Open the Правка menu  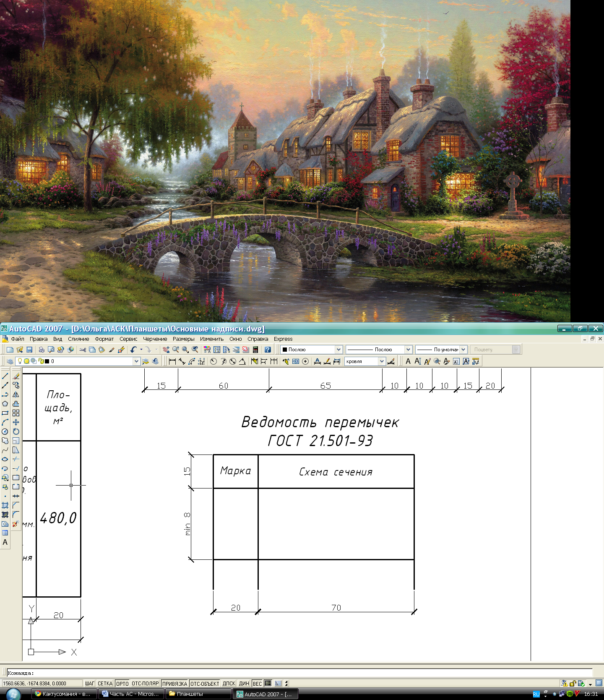click(x=39, y=339)
